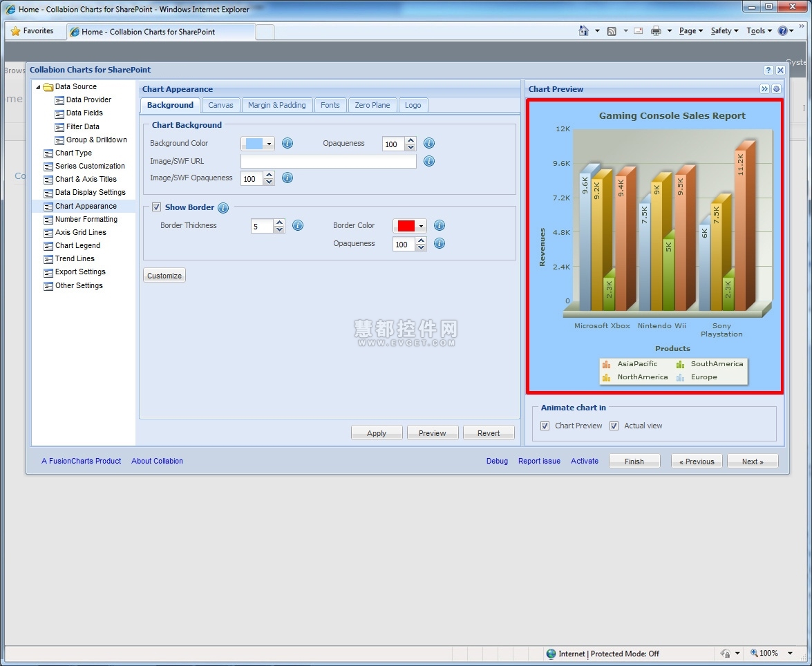Click info icon beside border Opaqueness

439,243
